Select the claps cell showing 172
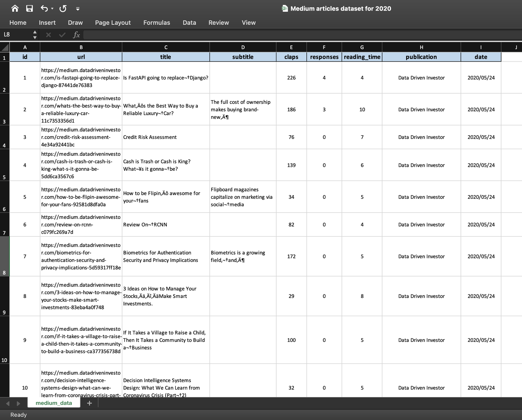The width and height of the screenshot is (522, 420). click(291, 256)
